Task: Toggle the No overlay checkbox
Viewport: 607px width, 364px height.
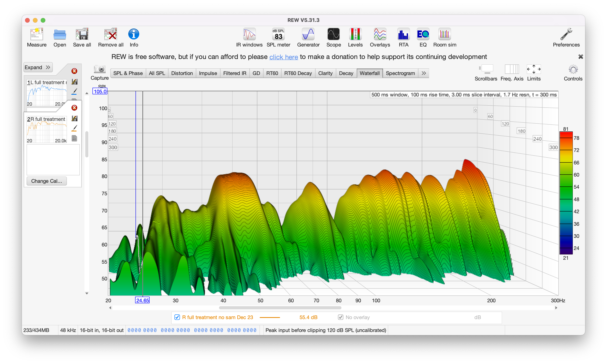Action: (x=341, y=317)
